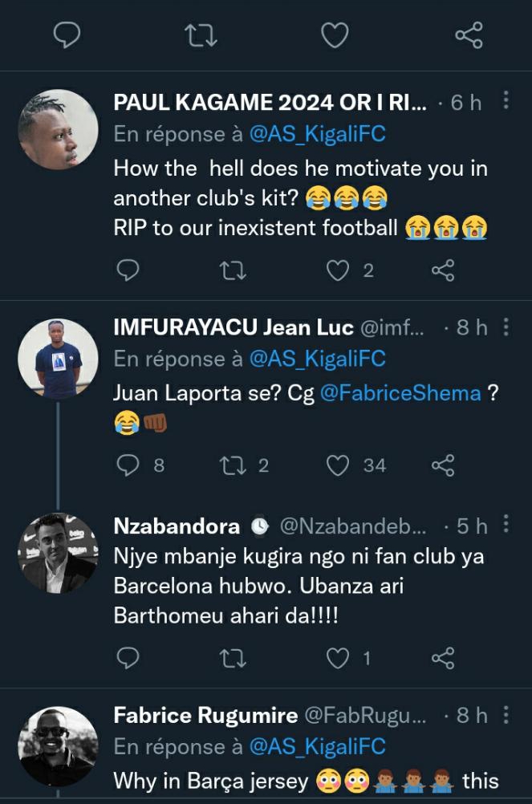Share the PAUL KAGAME 2024 tweet
Screen dimensions: 532x804
point(443,271)
